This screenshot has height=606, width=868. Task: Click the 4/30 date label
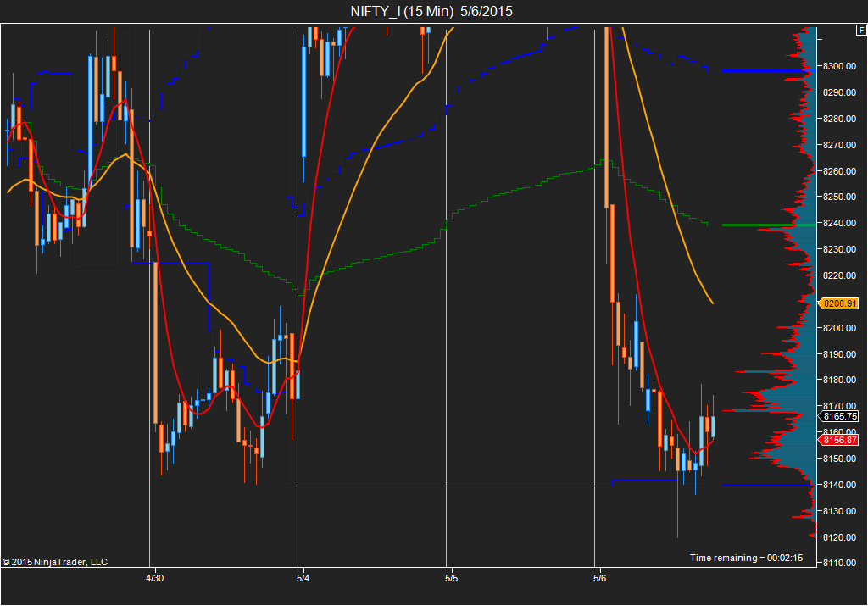pyautogui.click(x=154, y=578)
